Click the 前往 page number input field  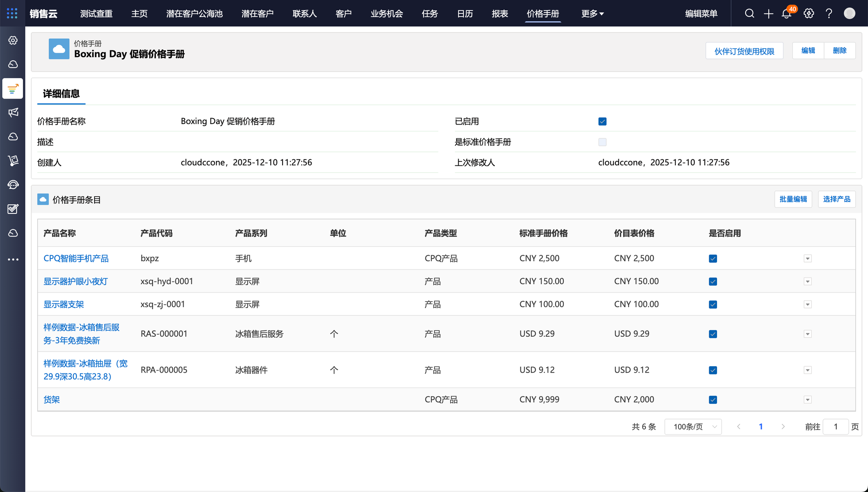(x=835, y=427)
